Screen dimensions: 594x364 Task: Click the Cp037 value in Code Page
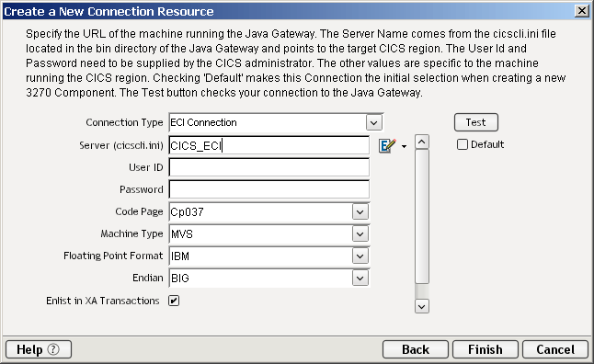click(x=188, y=212)
